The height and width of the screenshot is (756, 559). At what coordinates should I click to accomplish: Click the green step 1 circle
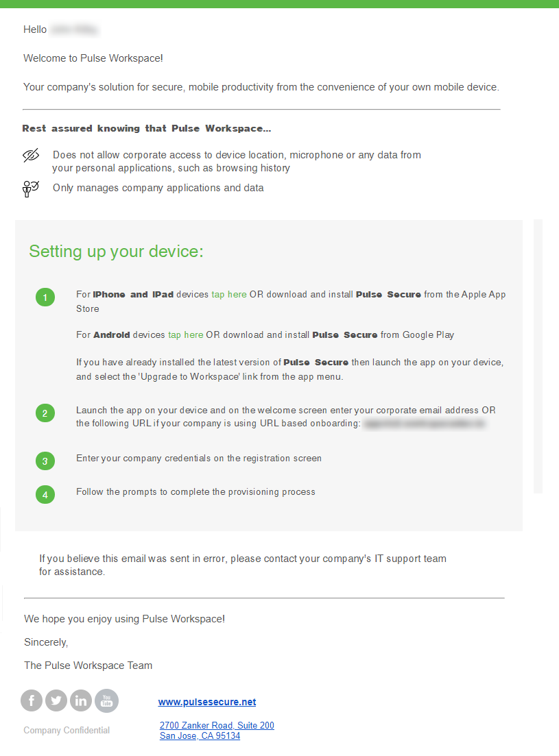(x=45, y=297)
